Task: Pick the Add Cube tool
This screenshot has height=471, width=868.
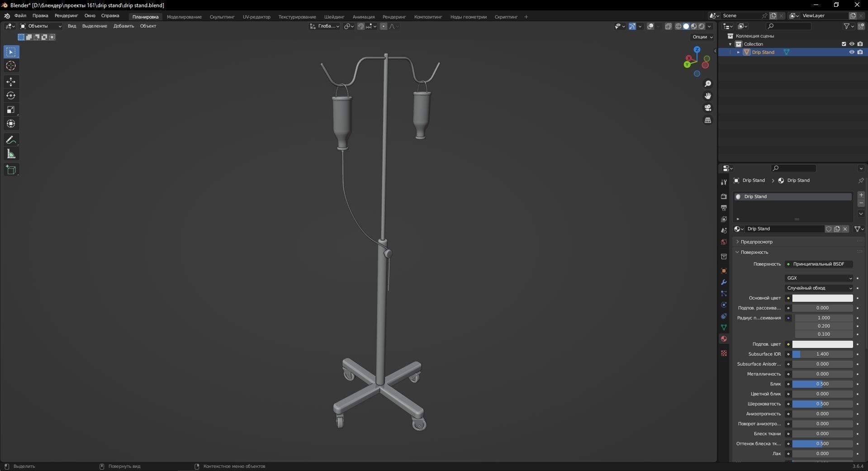Action: 11,170
